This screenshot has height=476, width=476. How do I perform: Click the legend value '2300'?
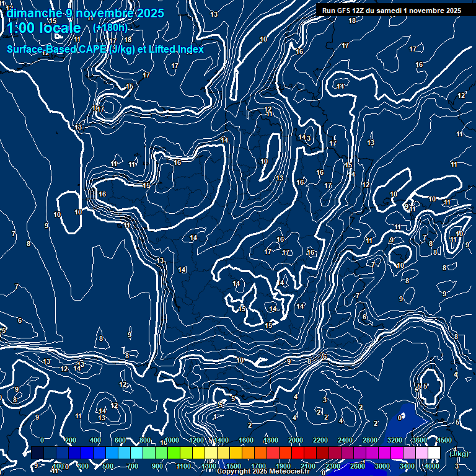[x=333, y=466]
